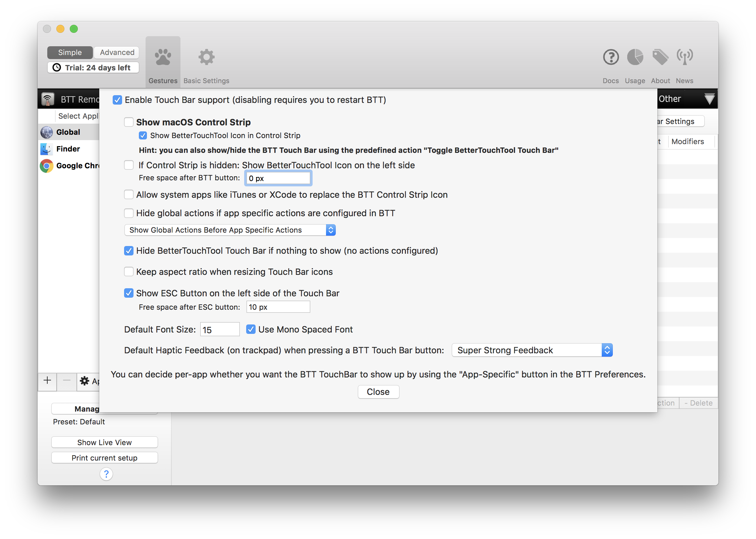
Task: Click the About tag icon
Action: [x=660, y=57]
